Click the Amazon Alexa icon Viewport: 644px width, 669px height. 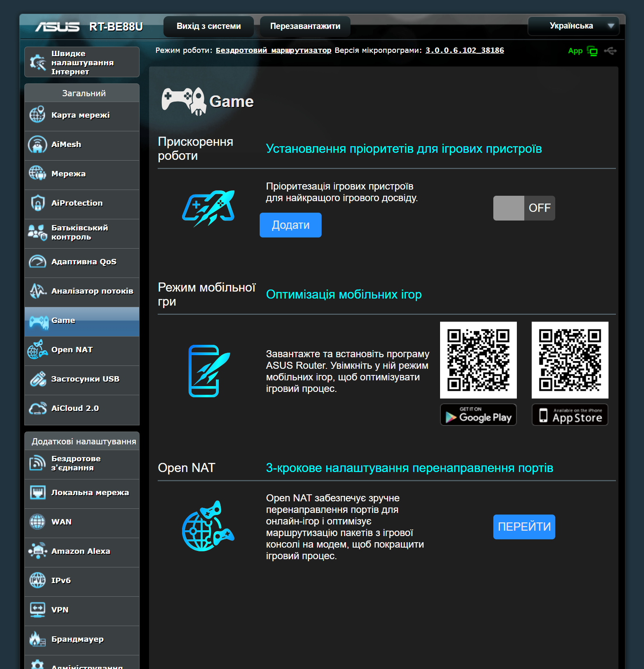pyautogui.click(x=38, y=551)
